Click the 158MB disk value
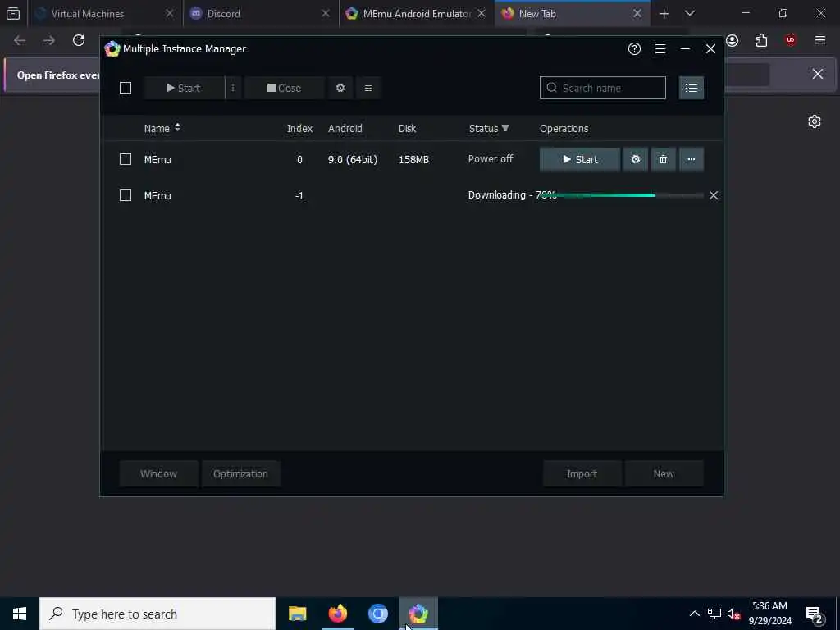Image resolution: width=840 pixels, height=630 pixels. 413,159
